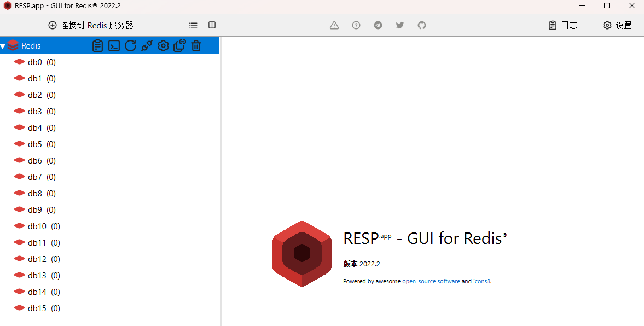Open the icons8 link
The height and width of the screenshot is (326, 644).
click(481, 281)
